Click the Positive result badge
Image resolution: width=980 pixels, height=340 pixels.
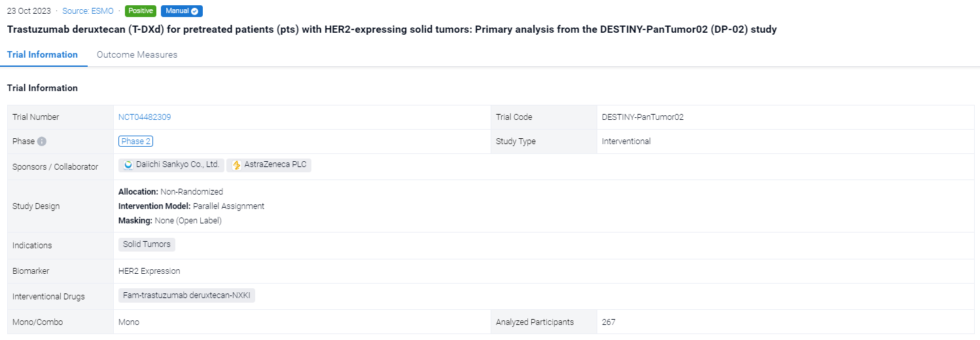(x=140, y=11)
